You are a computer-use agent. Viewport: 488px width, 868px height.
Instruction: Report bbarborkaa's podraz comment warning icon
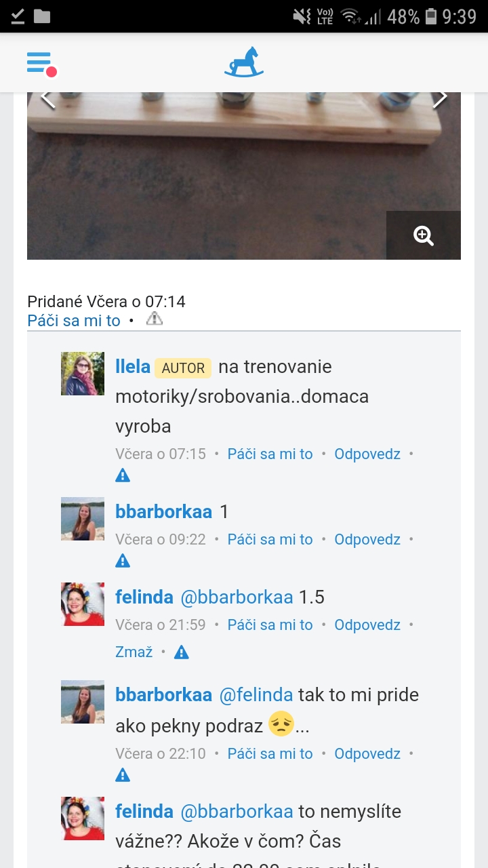123,775
